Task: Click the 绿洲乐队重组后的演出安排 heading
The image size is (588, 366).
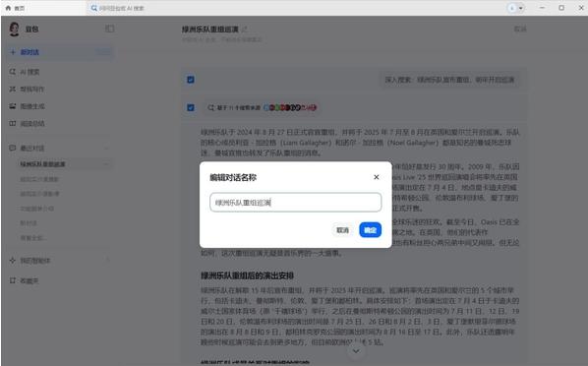Action: click(247, 275)
